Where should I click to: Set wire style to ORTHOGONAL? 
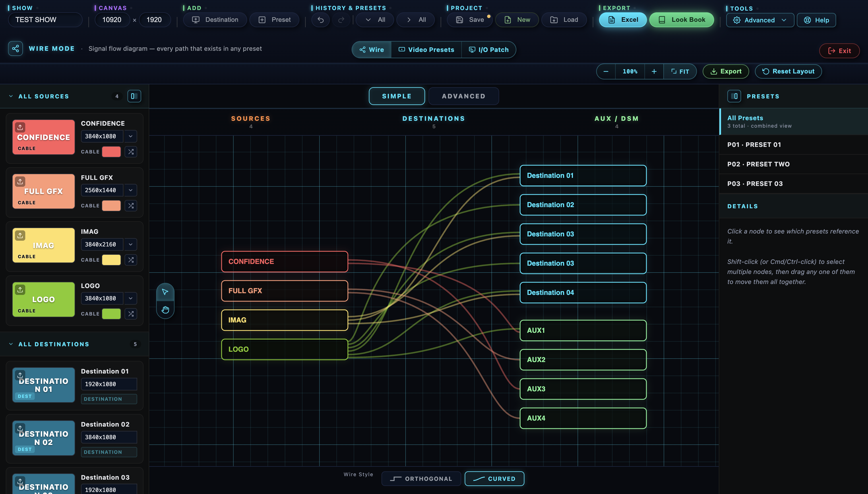coord(421,479)
